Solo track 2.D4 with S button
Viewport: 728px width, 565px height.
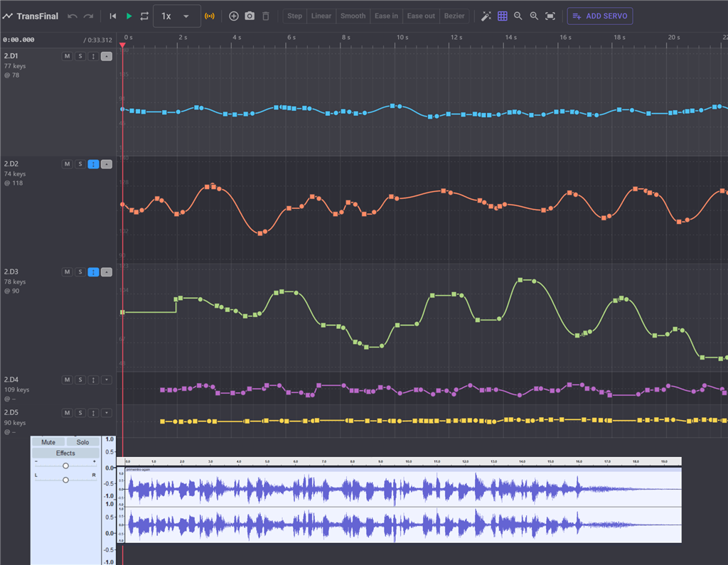(x=80, y=380)
